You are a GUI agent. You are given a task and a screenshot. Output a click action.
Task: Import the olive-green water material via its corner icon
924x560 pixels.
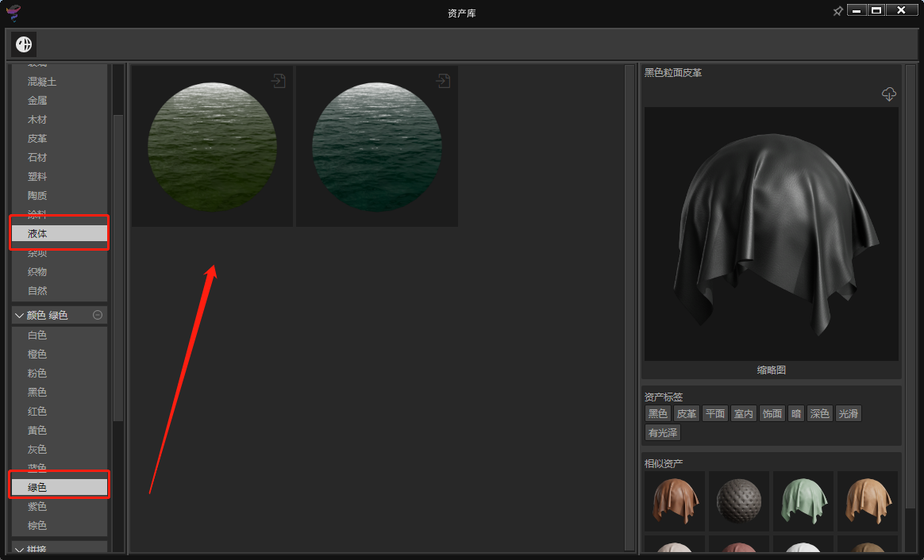[x=279, y=81]
